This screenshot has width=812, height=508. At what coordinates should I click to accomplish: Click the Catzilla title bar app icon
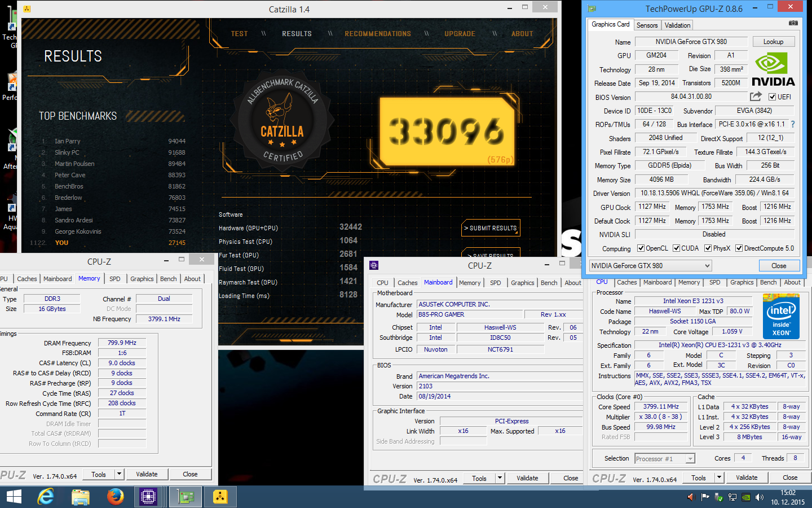tap(27, 9)
